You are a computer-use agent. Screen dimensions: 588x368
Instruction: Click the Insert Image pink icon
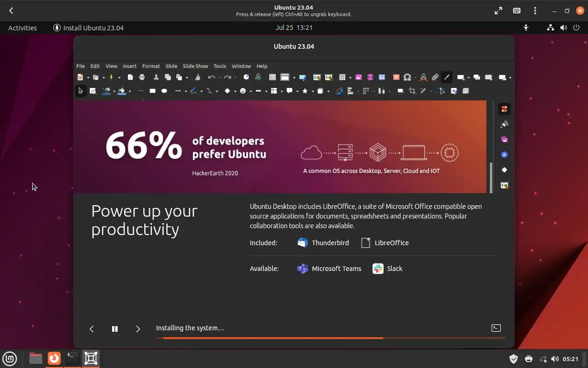point(359,77)
